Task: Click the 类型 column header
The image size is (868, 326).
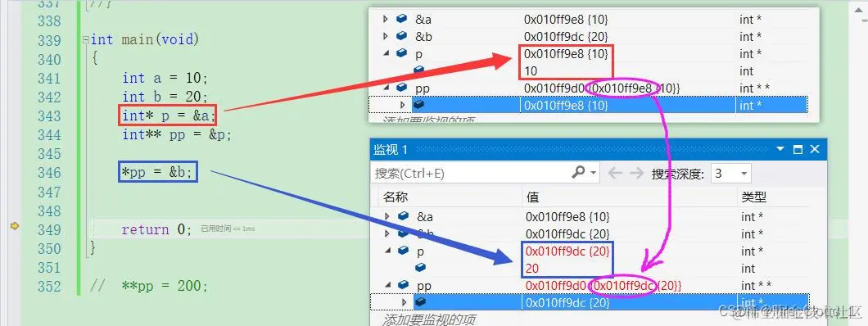Action: [753, 197]
